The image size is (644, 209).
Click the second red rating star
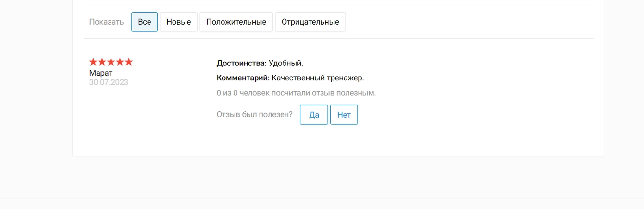coord(102,62)
